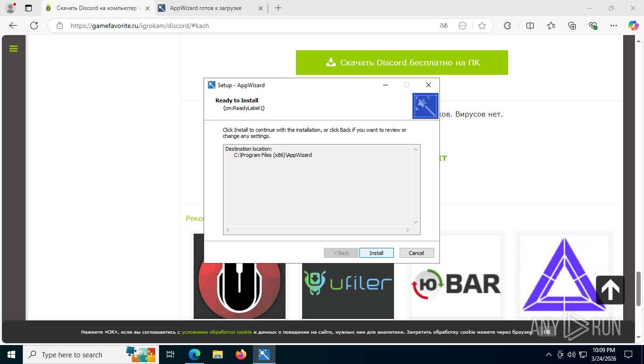This screenshot has width=644, height=364.
Task: Click the AppWizard wand icon in setup header
Action: coord(425,106)
